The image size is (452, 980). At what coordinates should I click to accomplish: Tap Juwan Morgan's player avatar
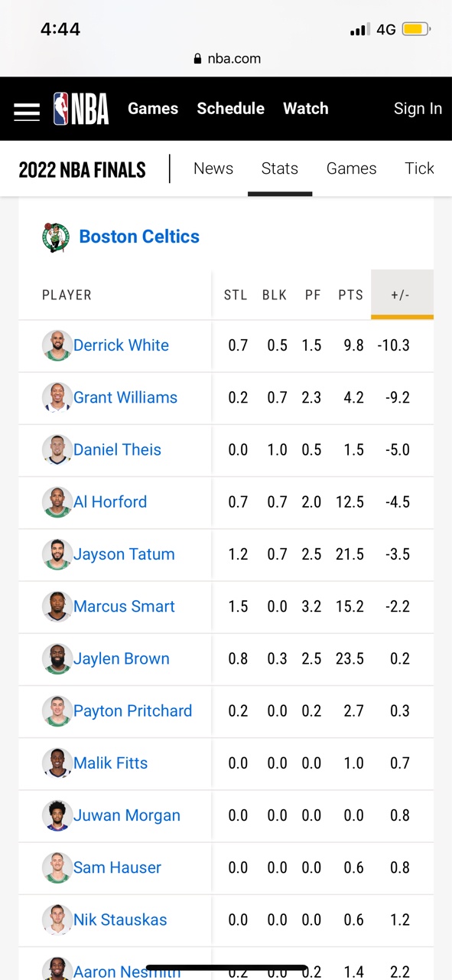pyautogui.click(x=57, y=815)
